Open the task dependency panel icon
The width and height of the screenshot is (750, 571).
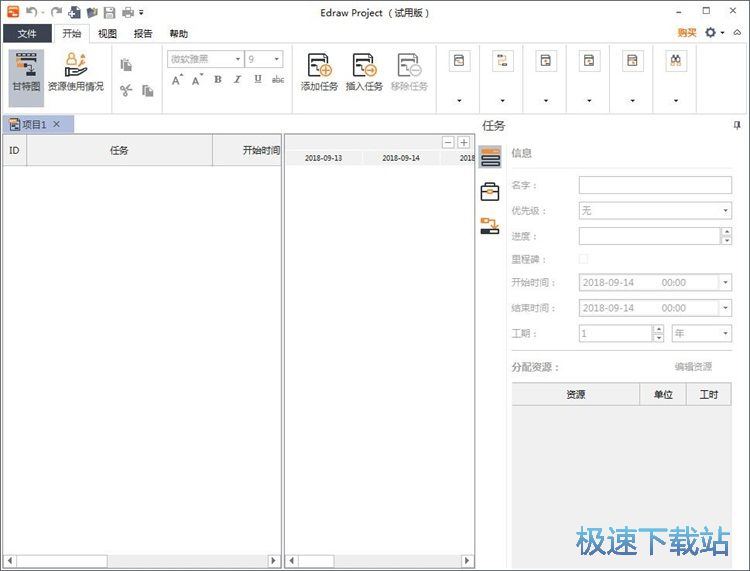(490, 226)
